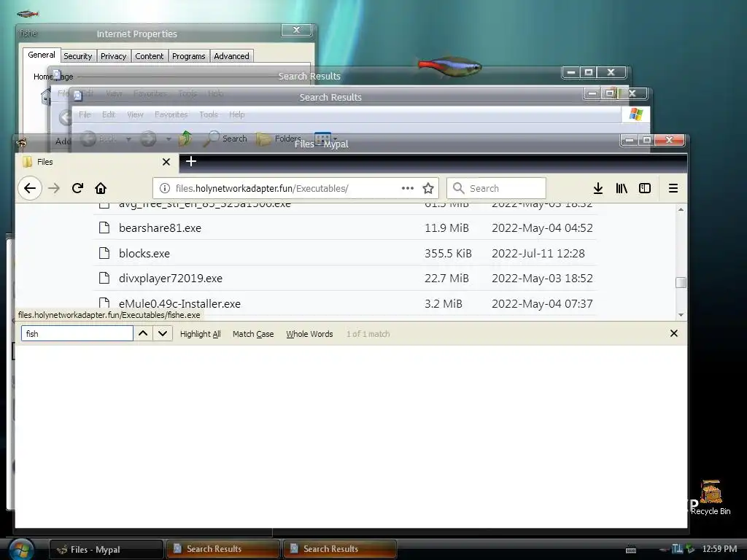Click scrollbar up arrow in file list
747x560 pixels.
[x=681, y=209]
